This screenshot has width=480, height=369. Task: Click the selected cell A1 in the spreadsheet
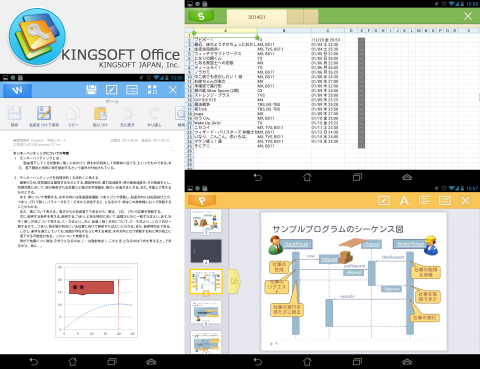225,35
